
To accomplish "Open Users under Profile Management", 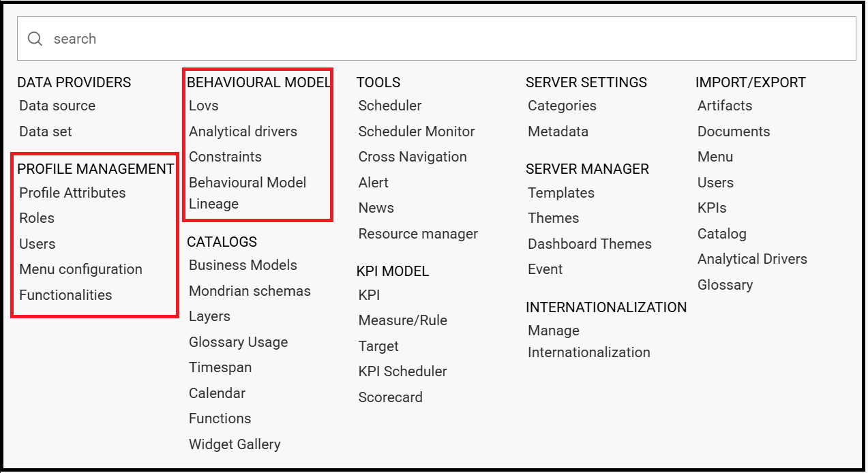I will pos(38,244).
